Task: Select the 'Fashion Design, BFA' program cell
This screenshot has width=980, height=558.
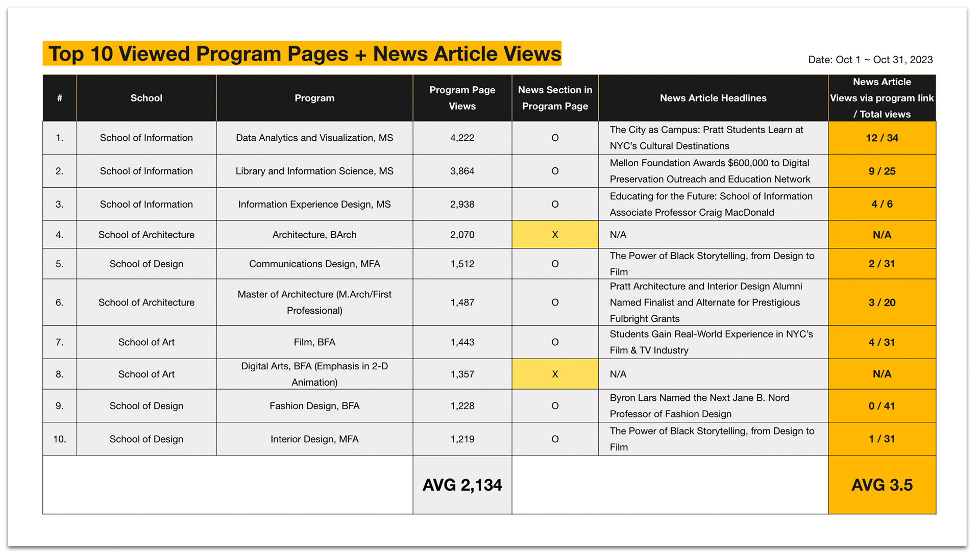Action: point(314,406)
